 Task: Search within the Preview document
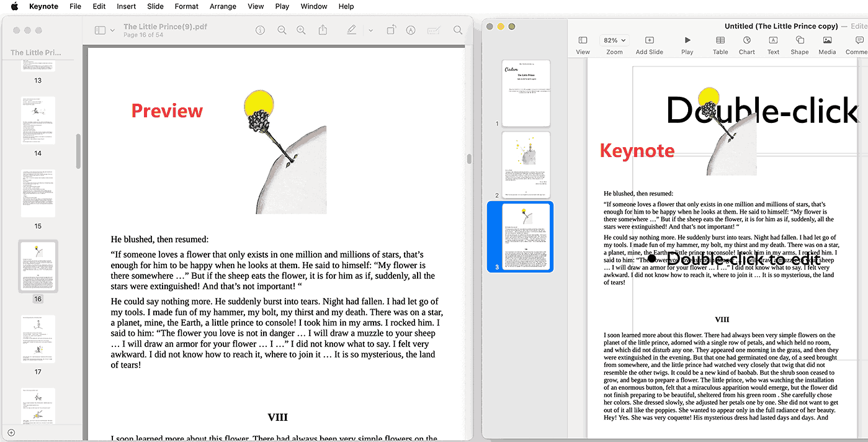click(458, 30)
